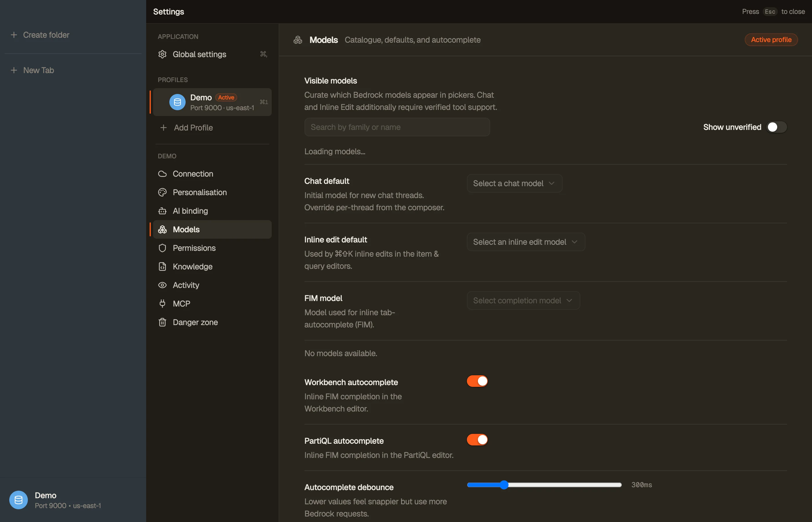Click the FIM model heading

[323, 298]
